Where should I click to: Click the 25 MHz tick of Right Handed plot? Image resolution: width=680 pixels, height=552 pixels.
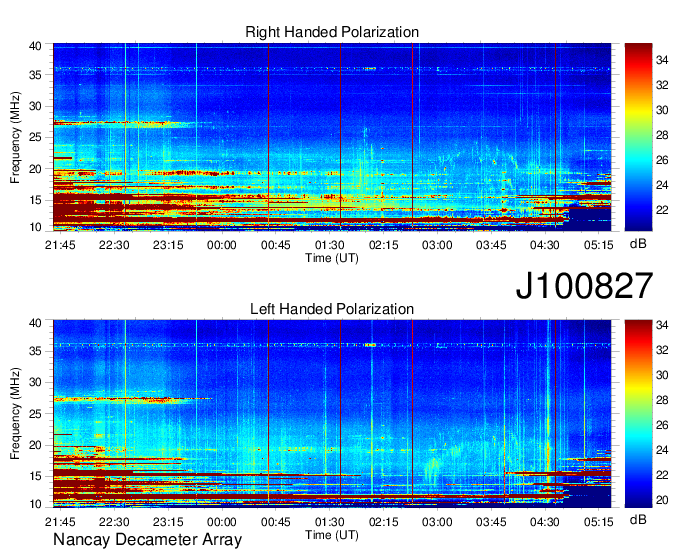(x=35, y=137)
